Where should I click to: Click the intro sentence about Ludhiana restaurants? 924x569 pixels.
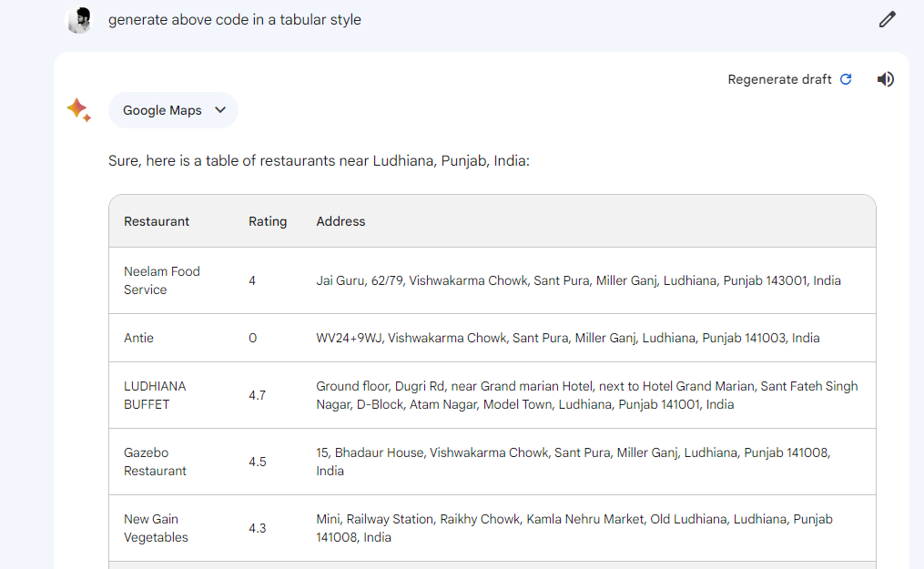pyautogui.click(x=319, y=161)
